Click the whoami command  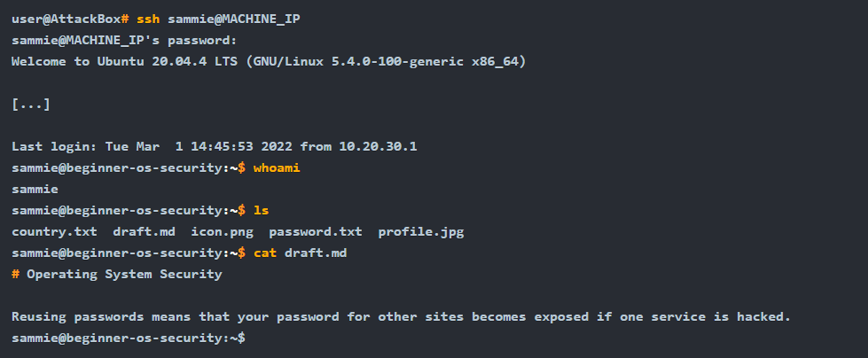point(277,167)
